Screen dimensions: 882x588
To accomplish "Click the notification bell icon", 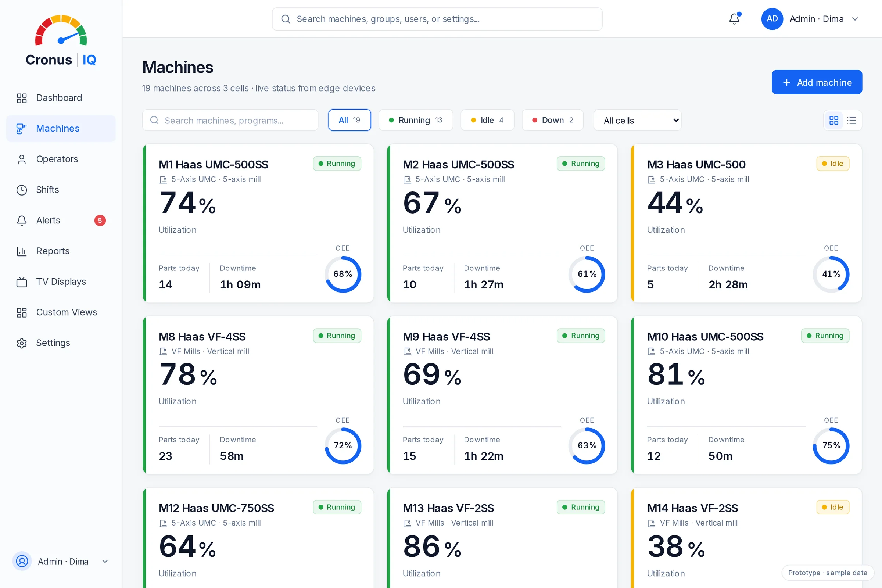I will (x=734, y=19).
